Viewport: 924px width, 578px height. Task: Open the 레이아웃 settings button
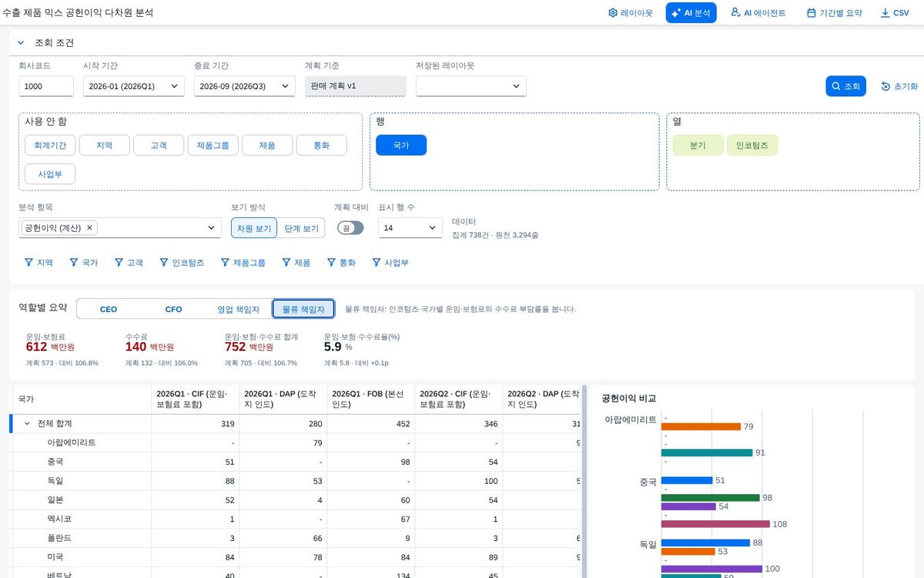click(x=630, y=13)
